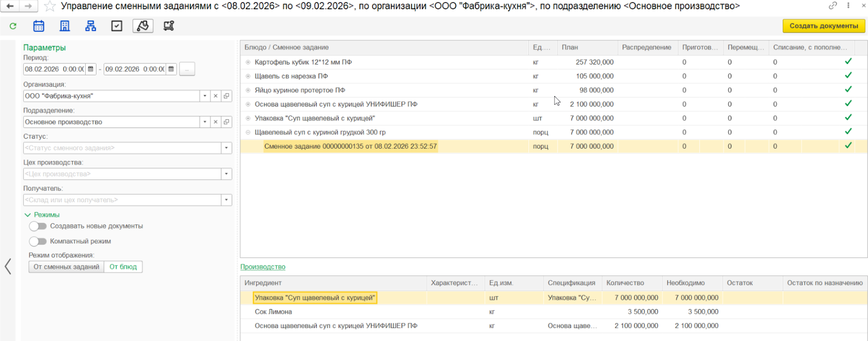Sort by the 'План' column header
Screen dimensions: 868x341
pos(570,48)
